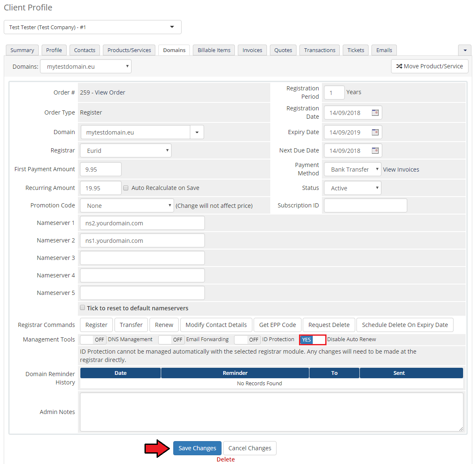This screenshot has height=464, width=476.
Task: Click the Register command button
Action: [x=96, y=325]
